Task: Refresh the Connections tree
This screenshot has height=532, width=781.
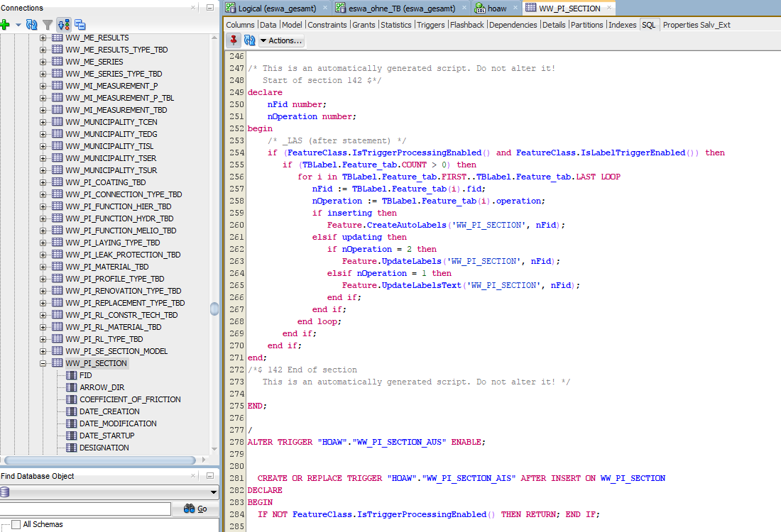Action: click(31, 23)
